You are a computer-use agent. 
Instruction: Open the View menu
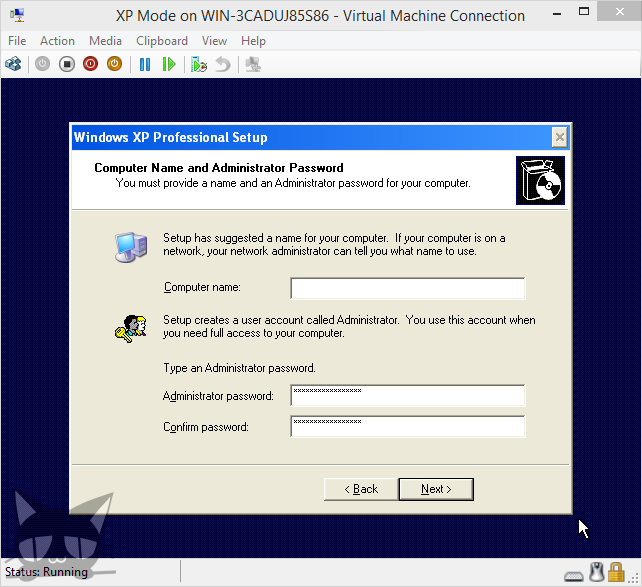(x=214, y=41)
